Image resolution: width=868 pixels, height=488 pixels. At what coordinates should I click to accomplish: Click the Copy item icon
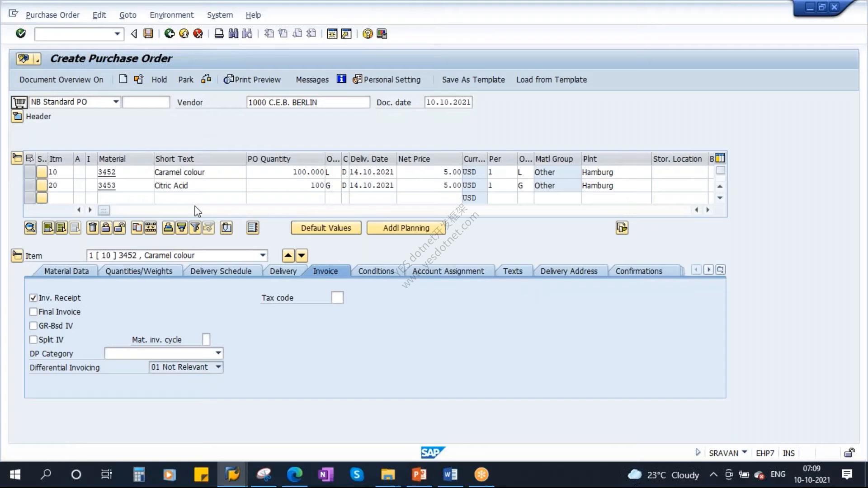point(137,228)
